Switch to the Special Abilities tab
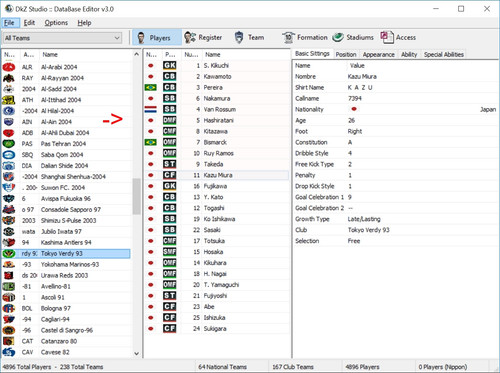500x373 pixels. click(x=444, y=54)
